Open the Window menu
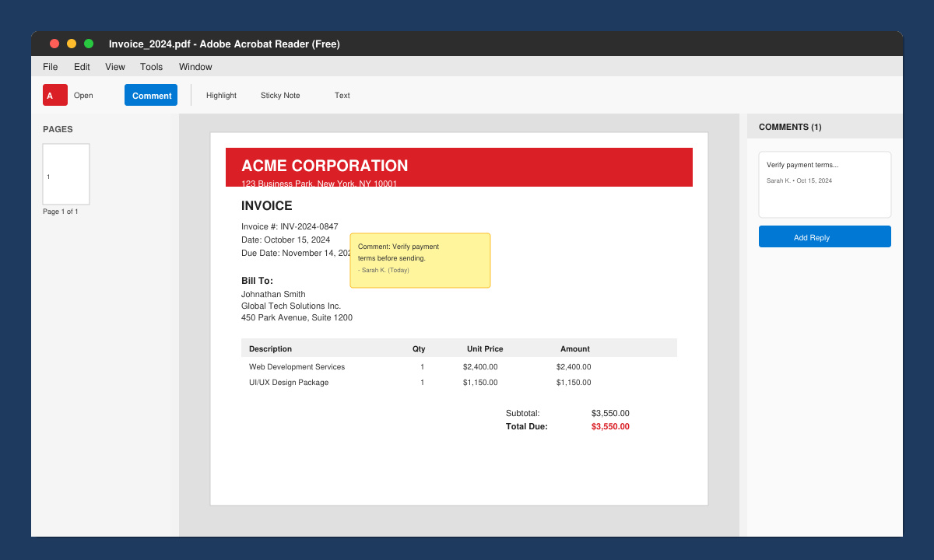 tap(195, 67)
